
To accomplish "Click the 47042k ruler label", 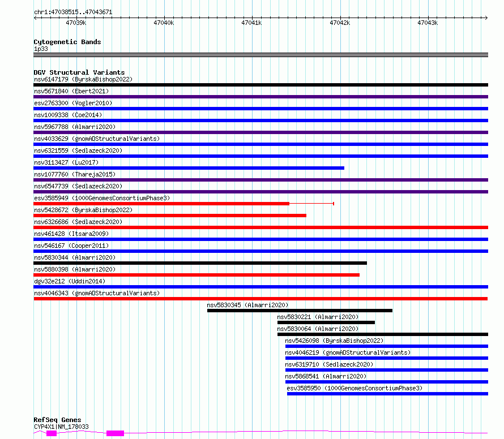I will click(340, 23).
